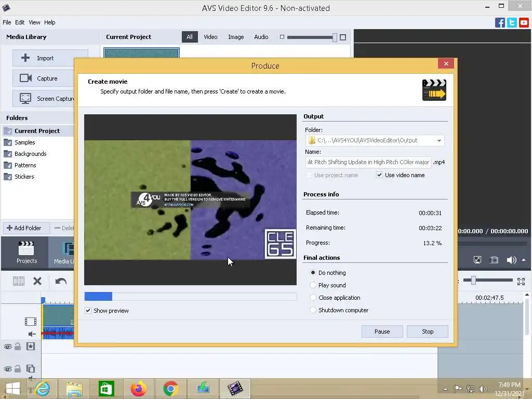Click the delete X icon in timeline toolbar
Screen dimensions: 532x399
(x=37, y=281)
